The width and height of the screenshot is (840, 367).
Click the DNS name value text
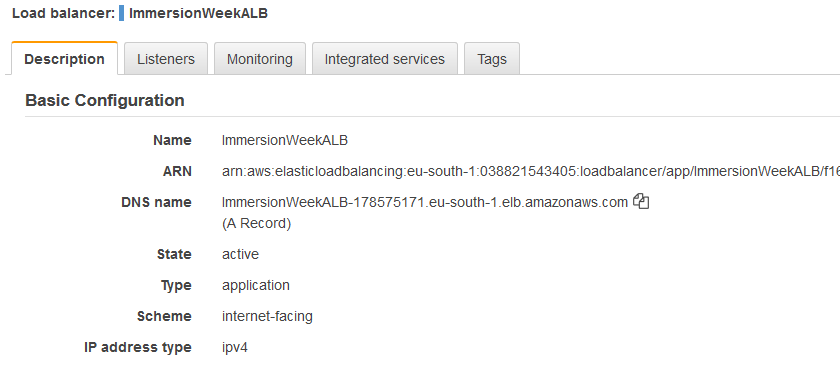[x=425, y=203]
